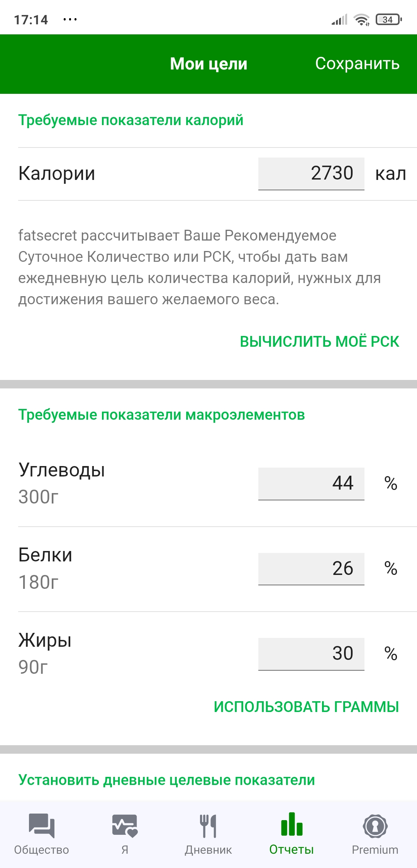This screenshot has height=868, width=417.
Task: Tap the Я heart-rate profile icon
Action: point(125,826)
